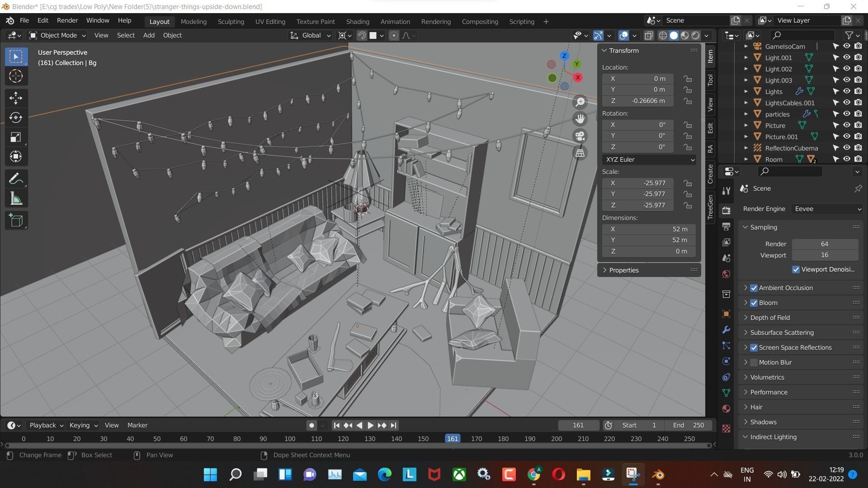
Task: Hide Light.001 in viewport
Action: pyautogui.click(x=847, y=57)
